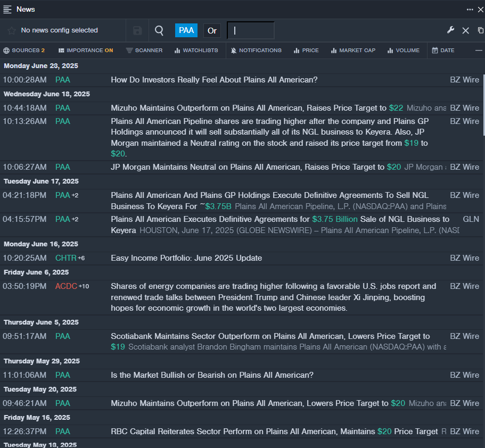The width and height of the screenshot is (485, 448).
Task: Open the 'No news config selected' dropdown
Action: (60, 30)
